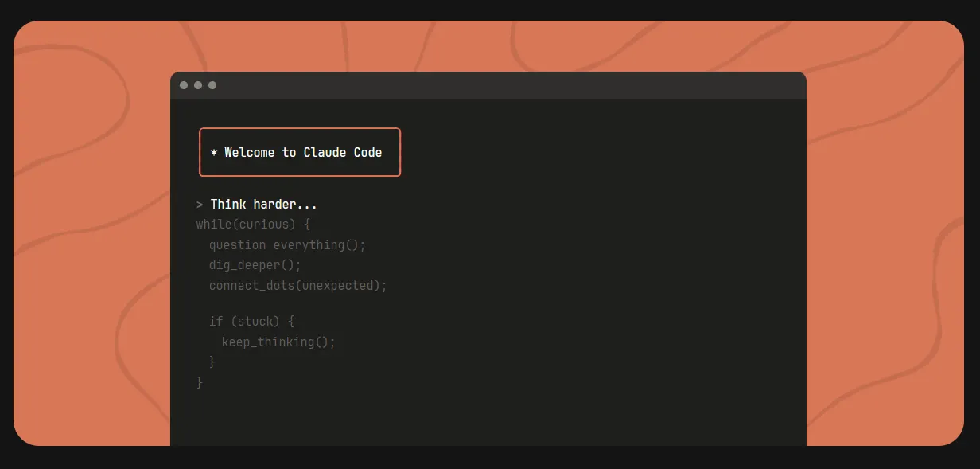Click the "Welcome to Claude Code" banner
This screenshot has width=980, height=469.
(x=300, y=152)
